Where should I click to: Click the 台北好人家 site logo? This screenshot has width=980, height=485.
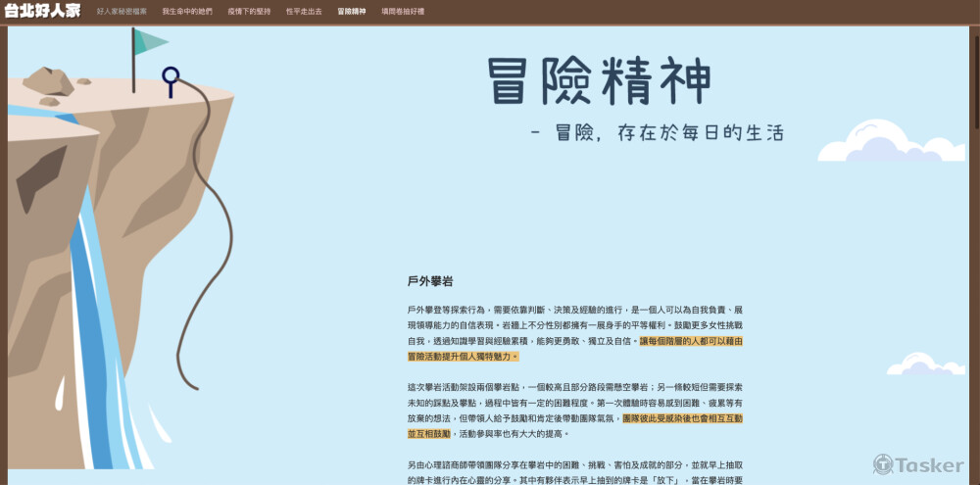pos(43,11)
